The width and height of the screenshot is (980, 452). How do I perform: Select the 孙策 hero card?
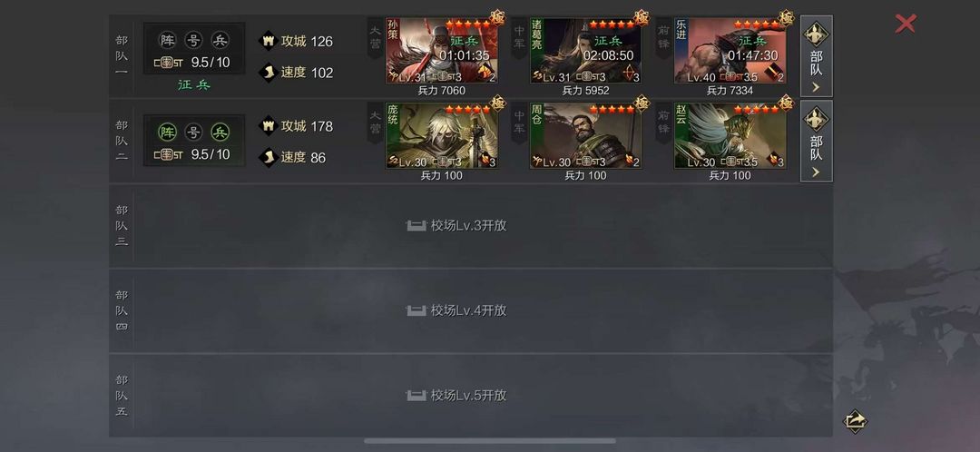click(x=442, y=51)
